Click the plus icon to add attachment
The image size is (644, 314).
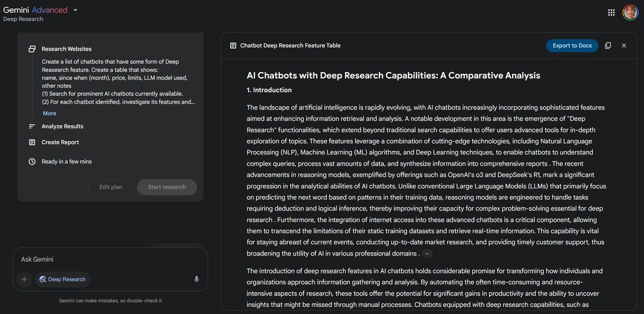point(24,279)
